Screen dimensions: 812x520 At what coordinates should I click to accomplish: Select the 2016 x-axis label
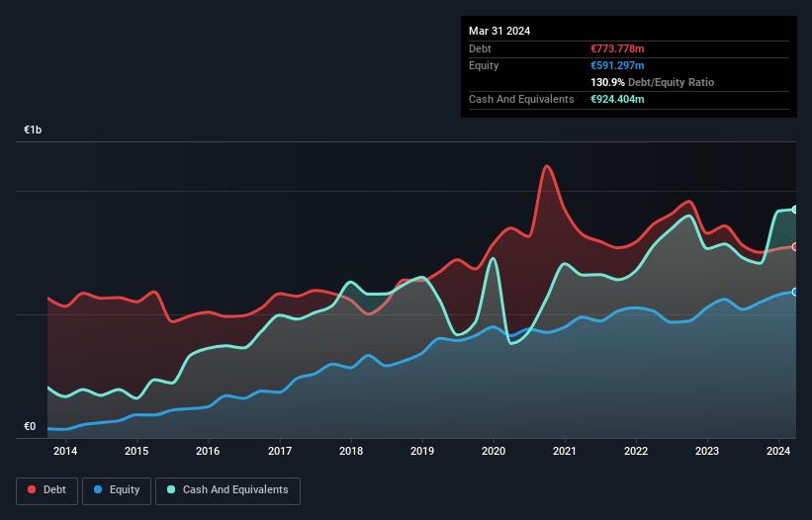point(208,451)
